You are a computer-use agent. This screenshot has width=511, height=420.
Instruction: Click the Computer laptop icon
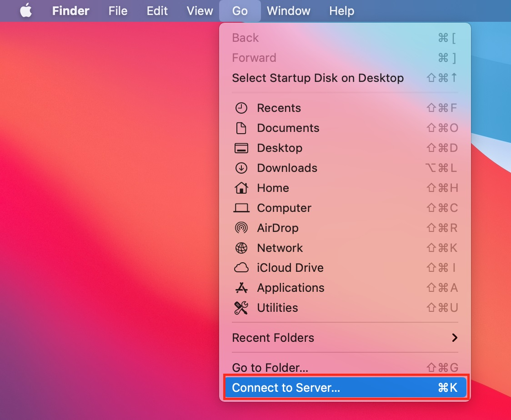pyautogui.click(x=241, y=208)
